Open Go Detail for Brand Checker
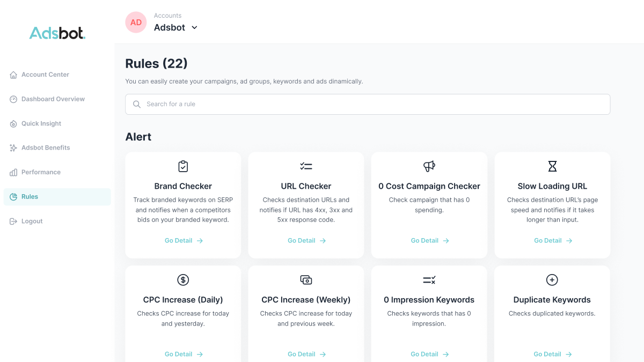644x362 pixels. [x=184, y=241]
